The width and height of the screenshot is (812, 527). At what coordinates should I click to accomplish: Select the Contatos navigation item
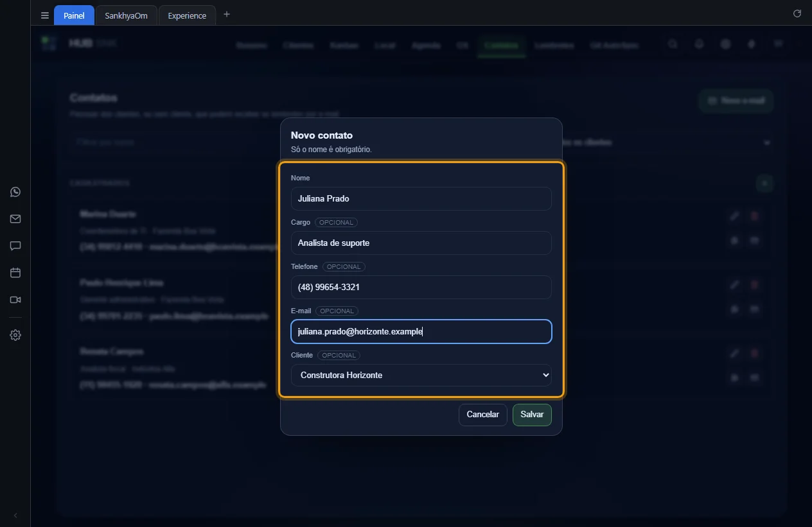click(x=501, y=46)
